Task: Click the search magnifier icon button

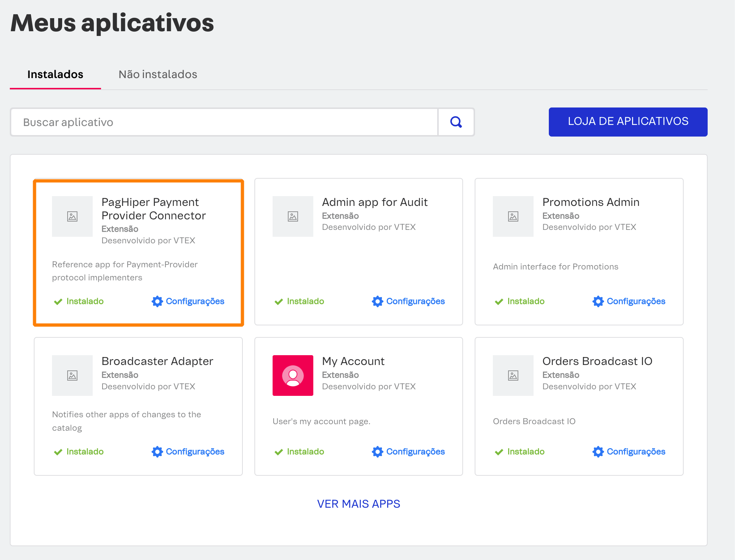Action: [456, 122]
